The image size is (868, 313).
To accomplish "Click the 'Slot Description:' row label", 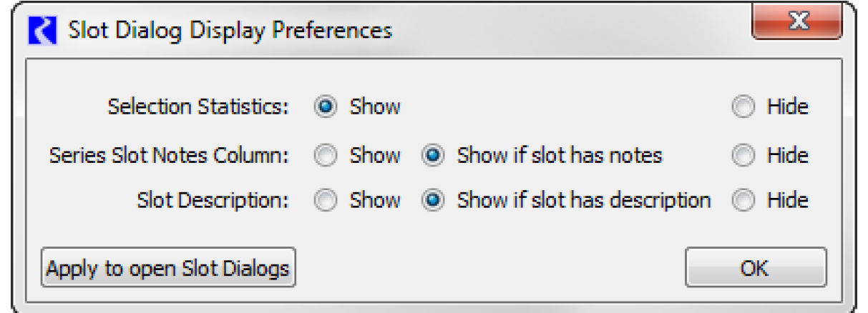I will (213, 201).
